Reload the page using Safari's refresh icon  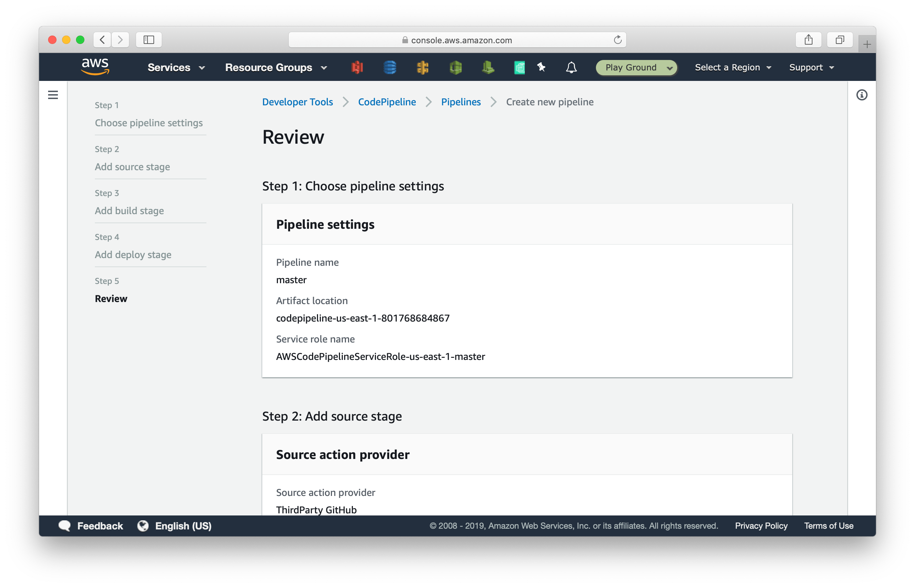617,39
